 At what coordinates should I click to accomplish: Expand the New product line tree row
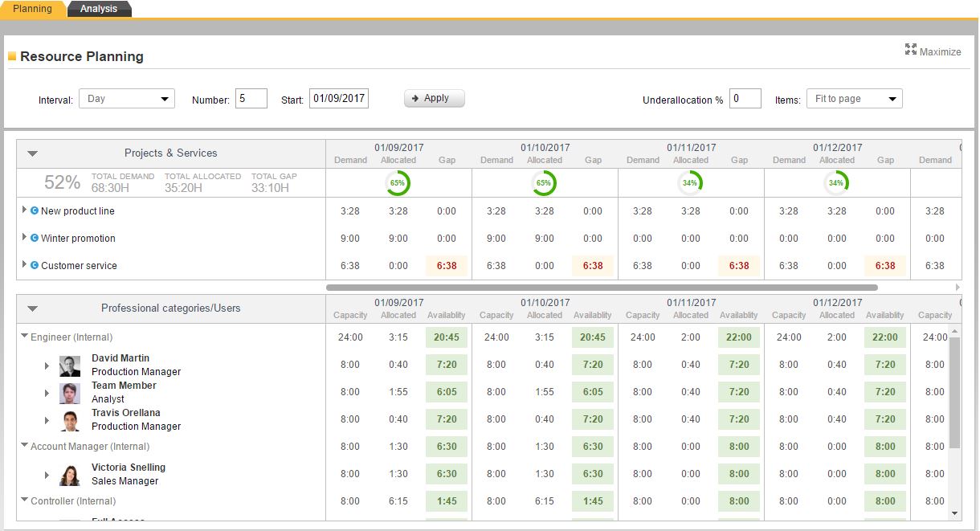tap(22, 210)
